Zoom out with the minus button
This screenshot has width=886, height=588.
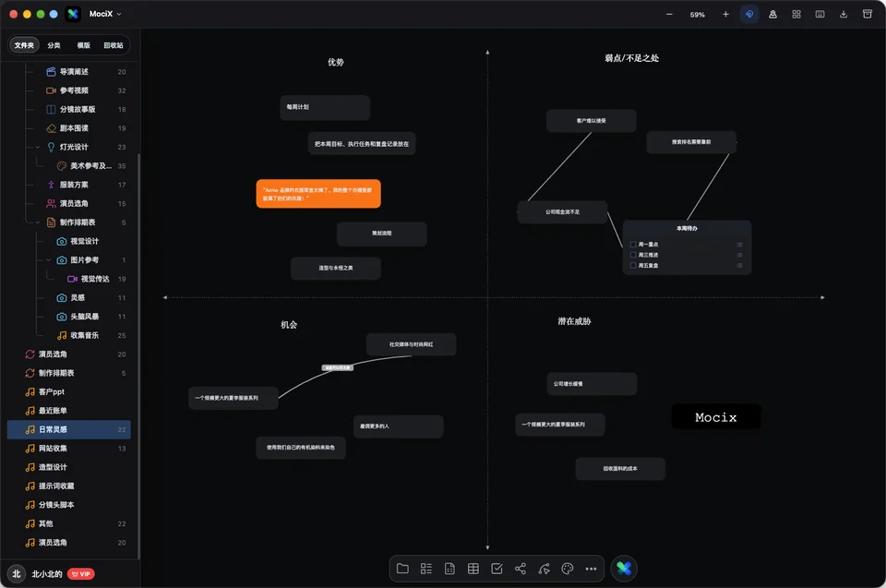pyautogui.click(x=669, y=14)
